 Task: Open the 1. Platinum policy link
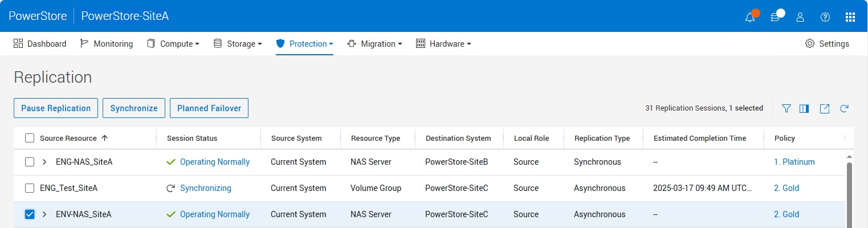coord(794,162)
